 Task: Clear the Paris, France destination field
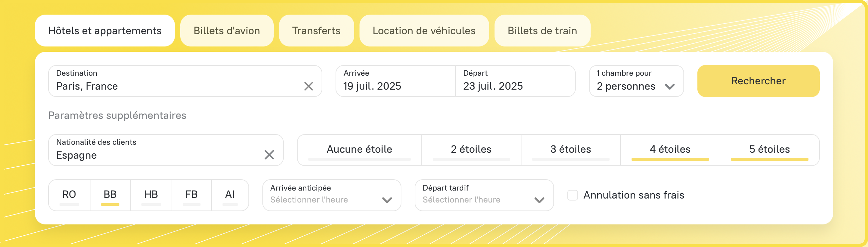point(308,87)
